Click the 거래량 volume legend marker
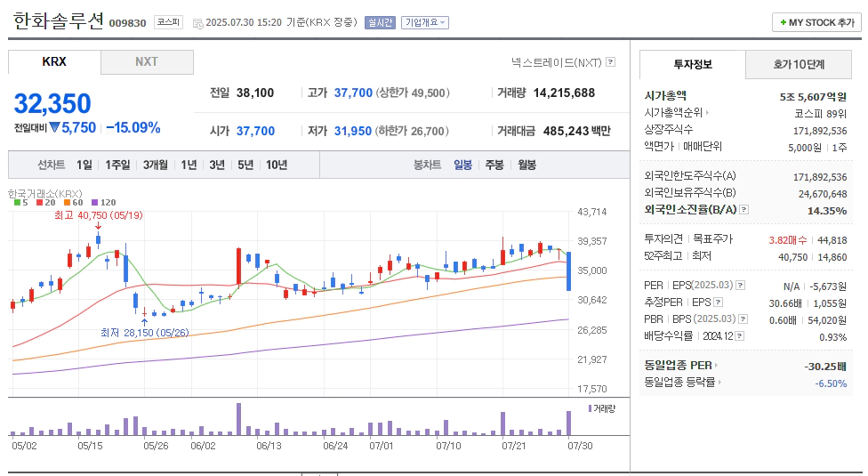The width and height of the screenshot is (868, 476). click(x=591, y=408)
